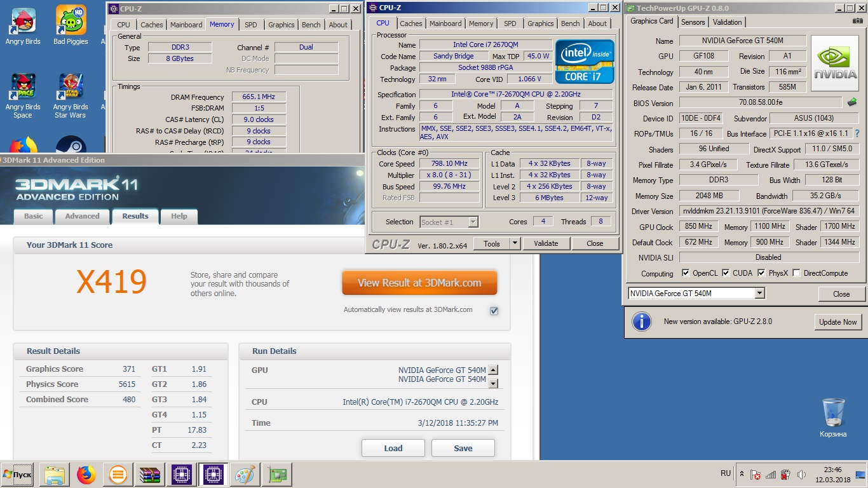Open the GPU selection dropdown in GPU-Z

(759, 293)
